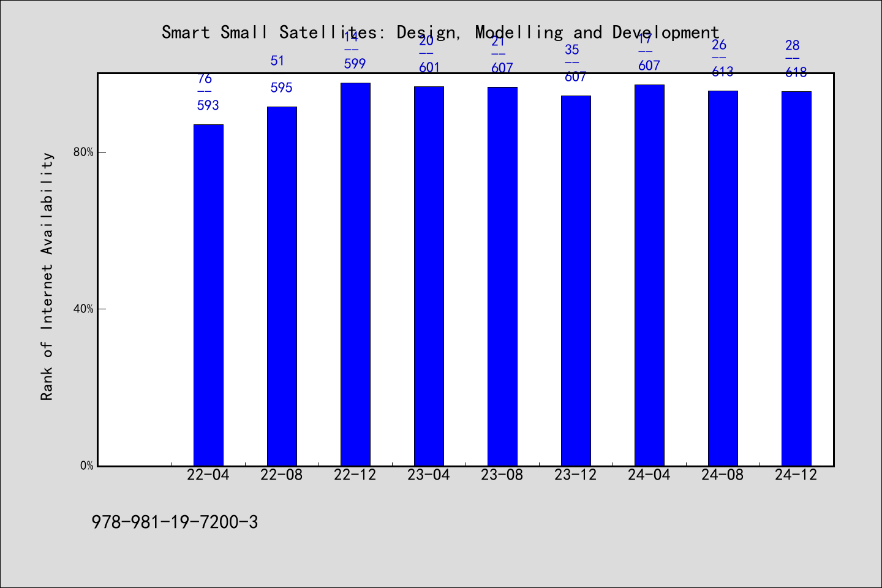882x588 pixels.
Task: Click the rank value 28 above 24-12
Action: click(x=792, y=45)
